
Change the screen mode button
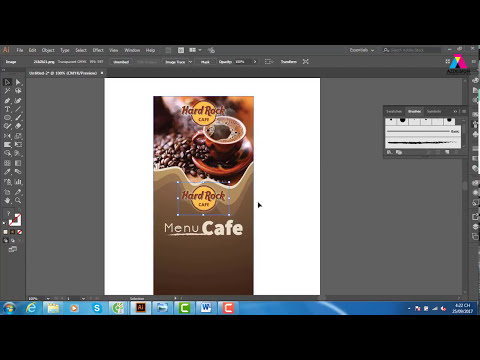point(13,249)
